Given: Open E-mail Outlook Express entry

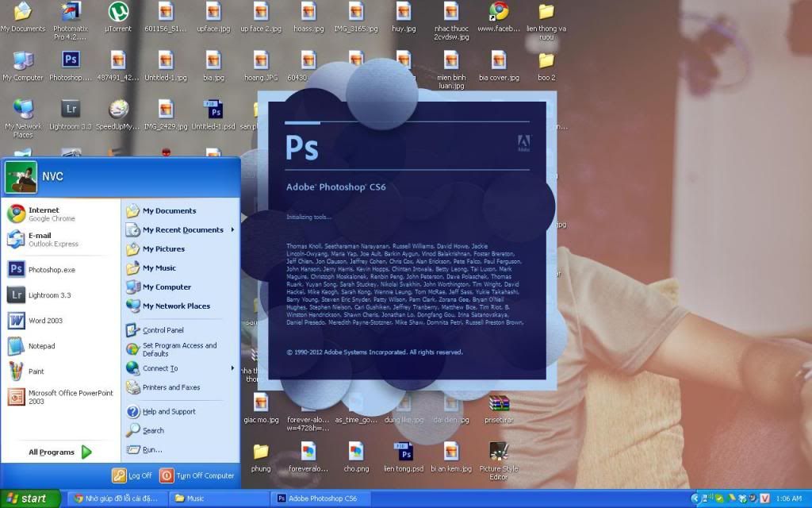Looking at the screenshot, I should click(x=61, y=239).
